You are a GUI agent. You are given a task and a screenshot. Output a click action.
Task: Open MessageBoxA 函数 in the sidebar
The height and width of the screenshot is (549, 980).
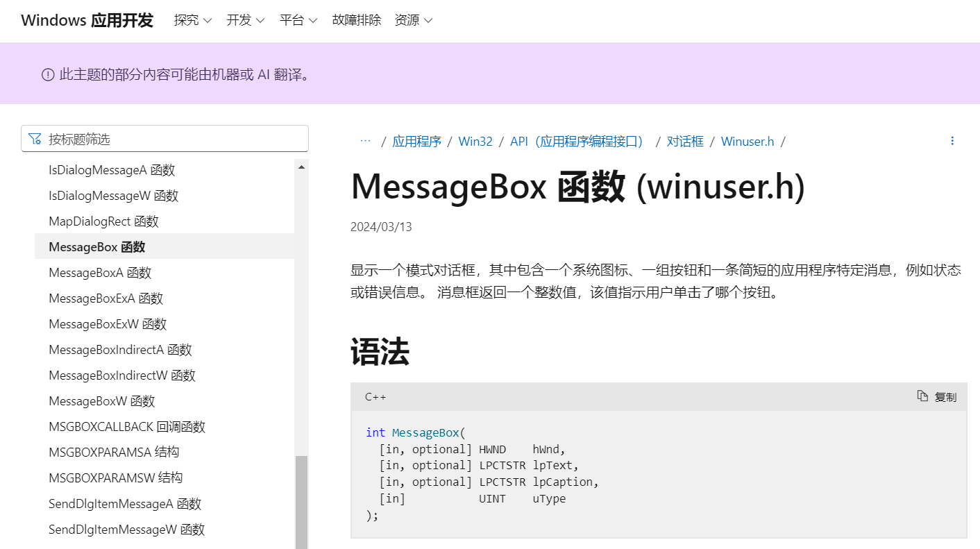tap(100, 273)
